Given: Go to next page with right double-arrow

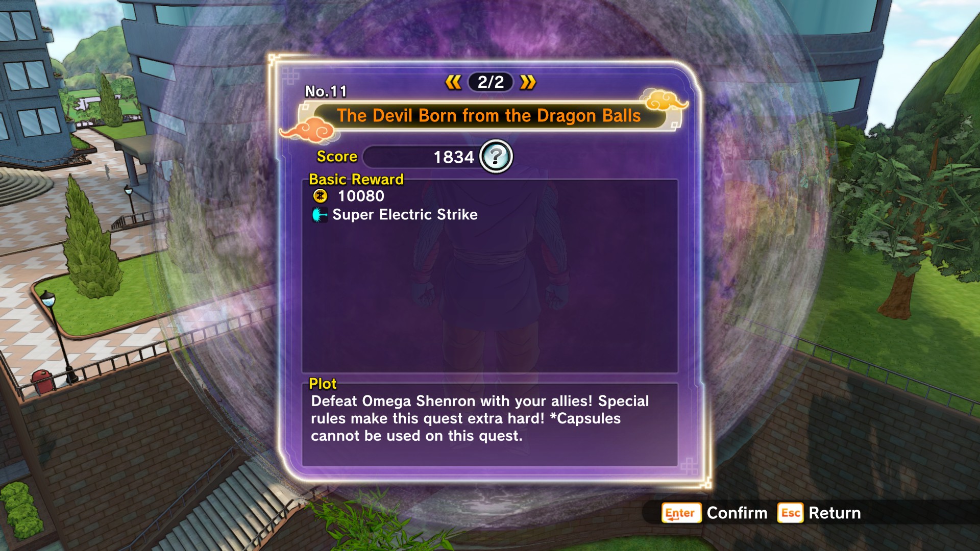Looking at the screenshot, I should click(528, 82).
